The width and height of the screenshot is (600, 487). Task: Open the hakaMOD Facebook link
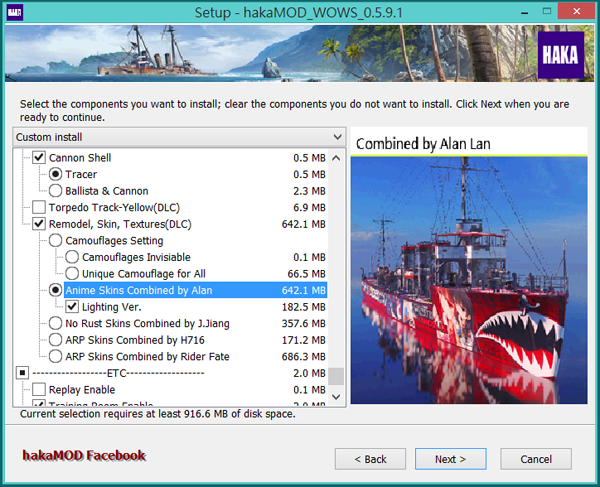point(84,456)
